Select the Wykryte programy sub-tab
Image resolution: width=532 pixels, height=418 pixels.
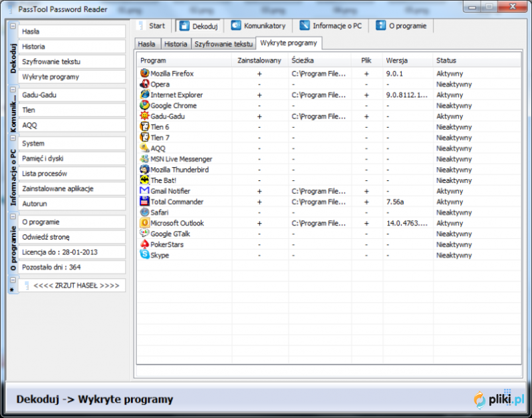pyautogui.click(x=289, y=43)
